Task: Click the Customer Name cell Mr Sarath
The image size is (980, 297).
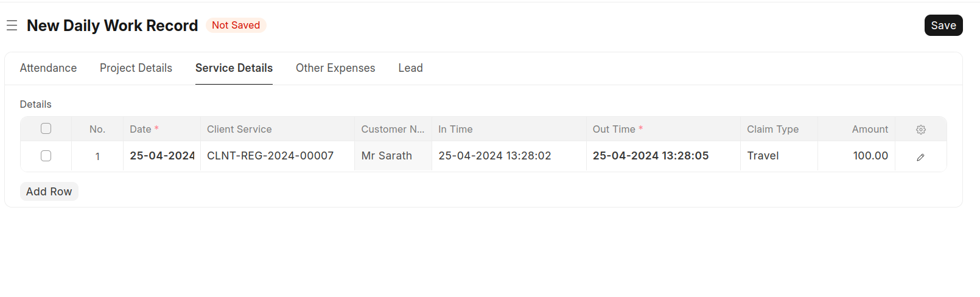Action: [387, 156]
